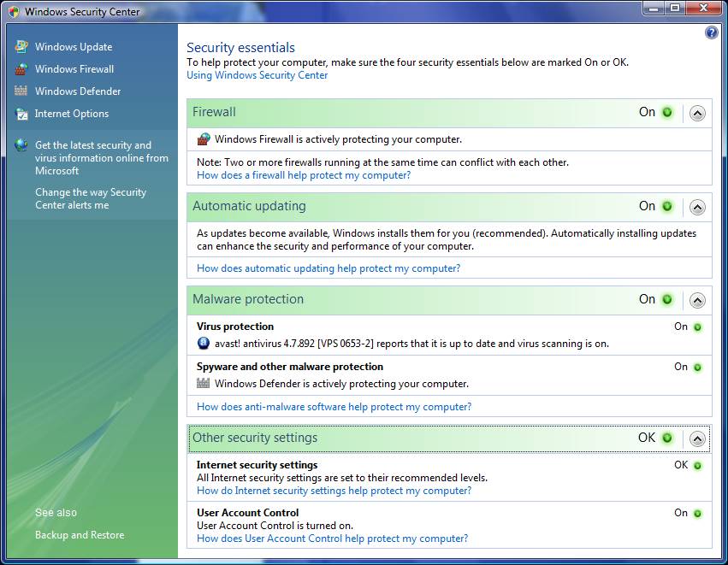Minimize the Windows Security Center window

click(654, 9)
